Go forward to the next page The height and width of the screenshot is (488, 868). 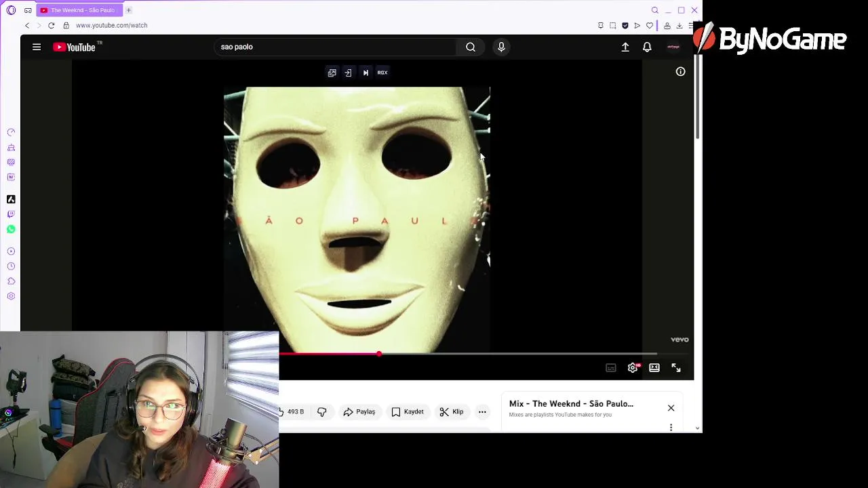click(x=39, y=25)
